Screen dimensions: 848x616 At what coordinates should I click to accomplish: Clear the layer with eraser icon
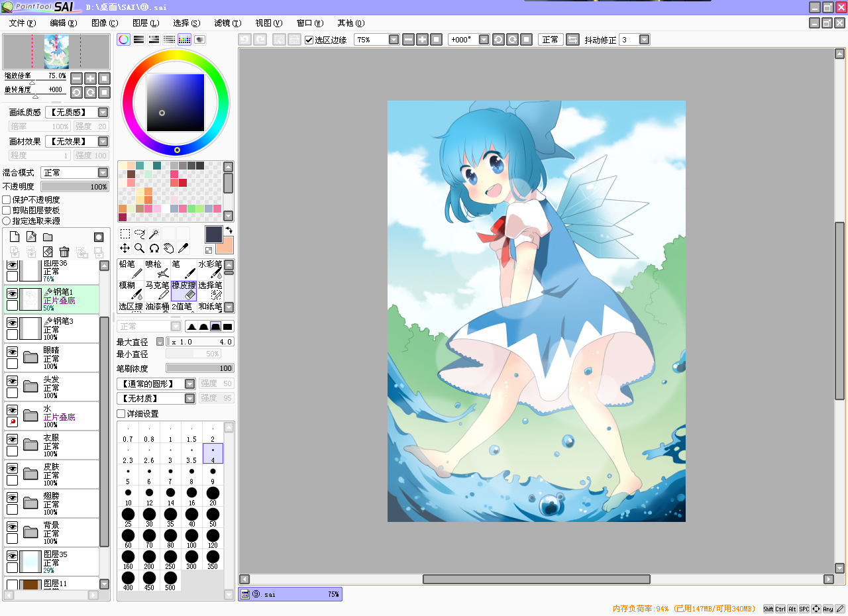coord(48,252)
